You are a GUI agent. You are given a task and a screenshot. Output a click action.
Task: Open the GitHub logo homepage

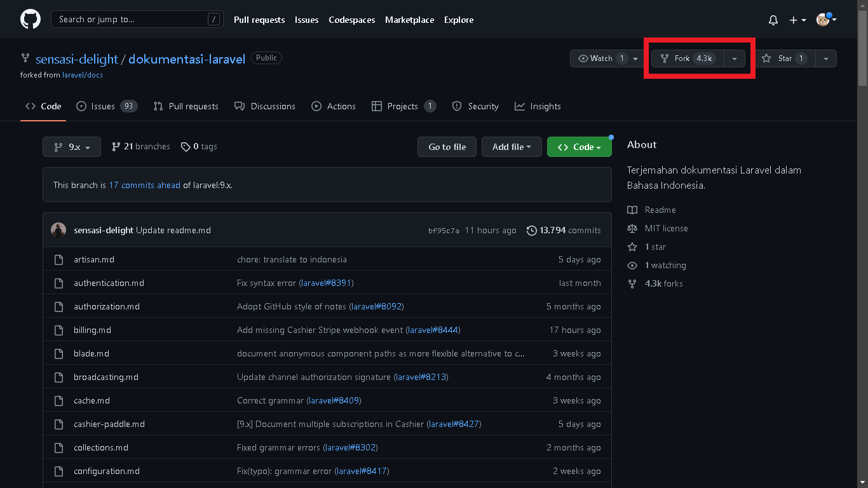(31, 20)
